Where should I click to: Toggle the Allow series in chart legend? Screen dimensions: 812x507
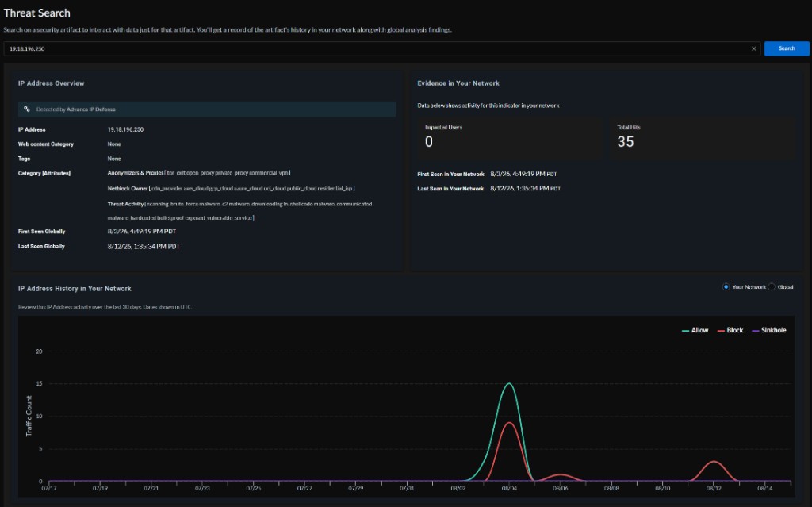click(x=695, y=330)
